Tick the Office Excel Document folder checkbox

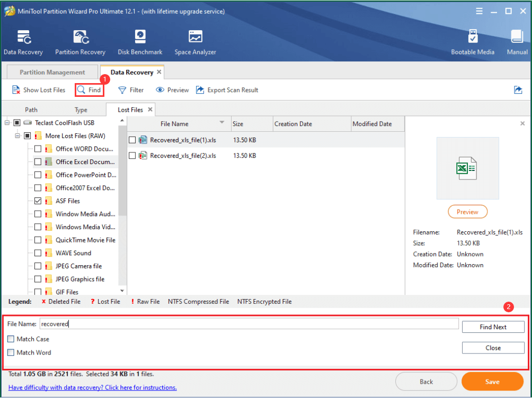coord(38,162)
